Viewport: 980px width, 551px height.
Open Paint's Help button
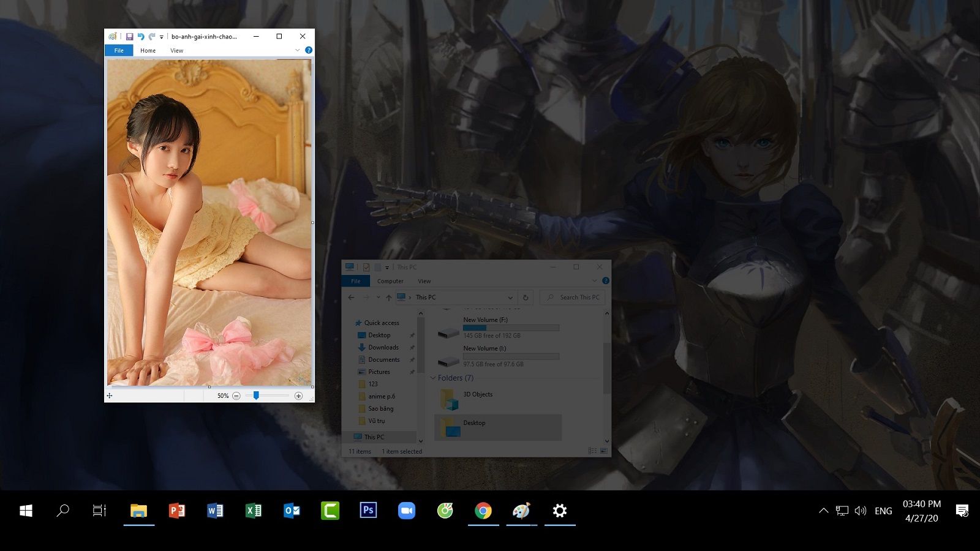[x=309, y=50]
